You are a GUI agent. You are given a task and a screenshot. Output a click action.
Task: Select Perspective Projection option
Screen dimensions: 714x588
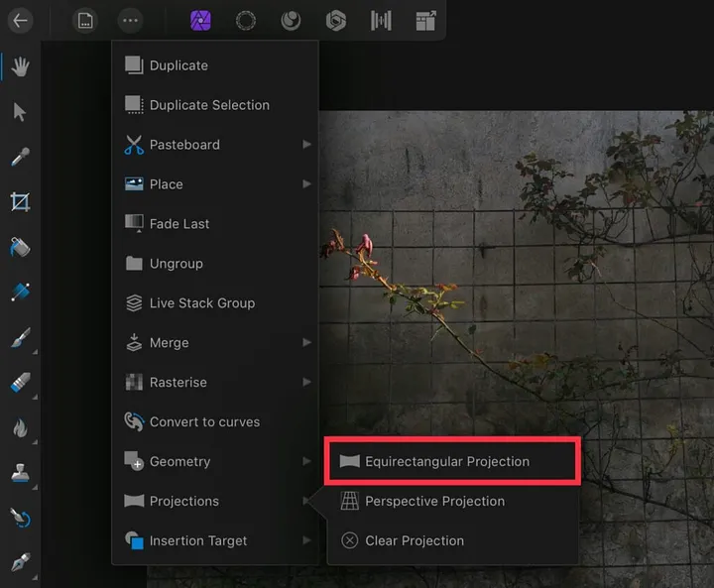coord(434,501)
